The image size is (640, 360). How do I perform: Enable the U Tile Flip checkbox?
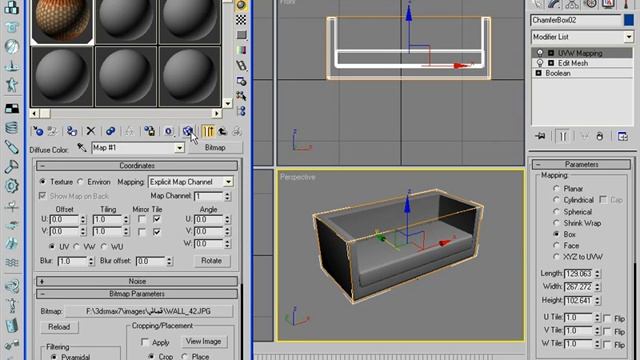(x=607, y=318)
